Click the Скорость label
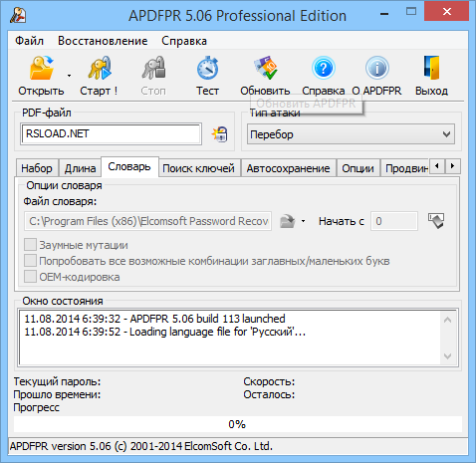The image size is (476, 463). (269, 381)
